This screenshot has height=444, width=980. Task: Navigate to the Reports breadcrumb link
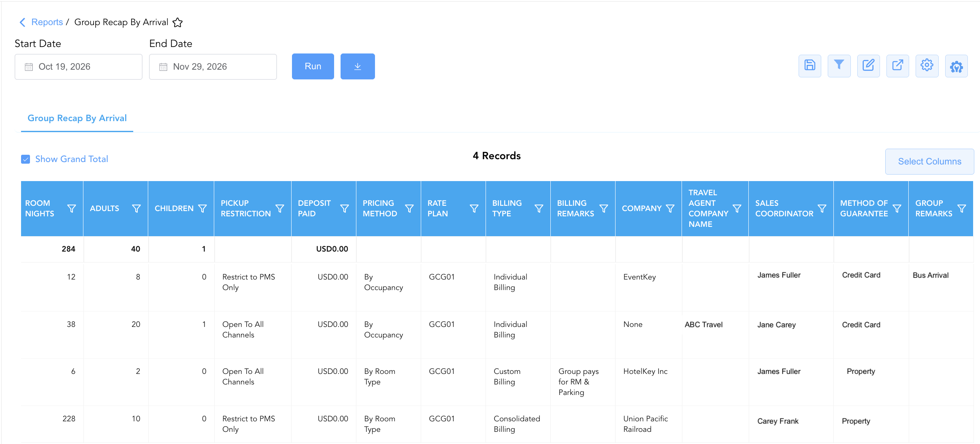pos(47,22)
